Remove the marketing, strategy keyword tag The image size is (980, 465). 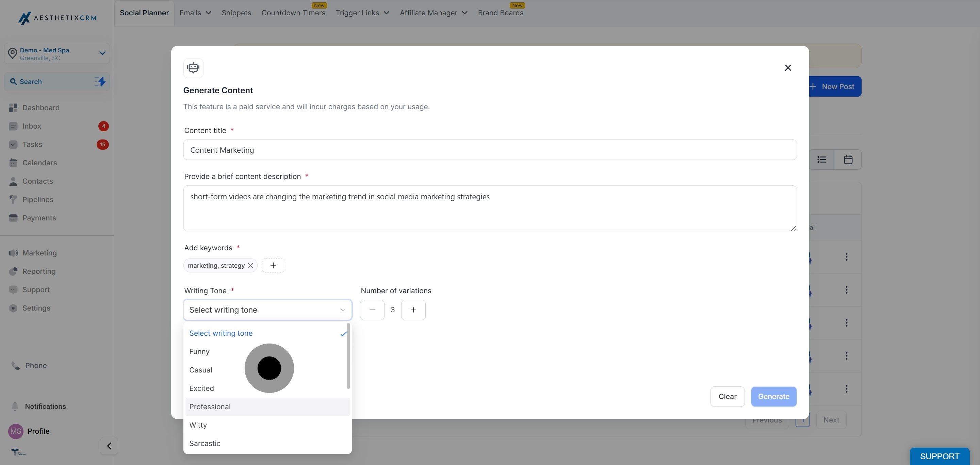(250, 265)
